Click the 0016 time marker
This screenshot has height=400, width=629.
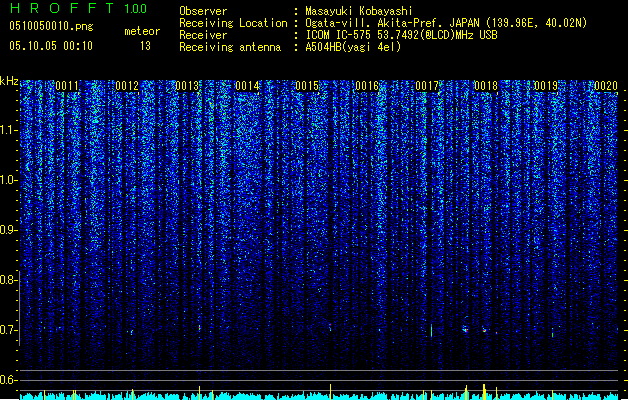[367, 86]
